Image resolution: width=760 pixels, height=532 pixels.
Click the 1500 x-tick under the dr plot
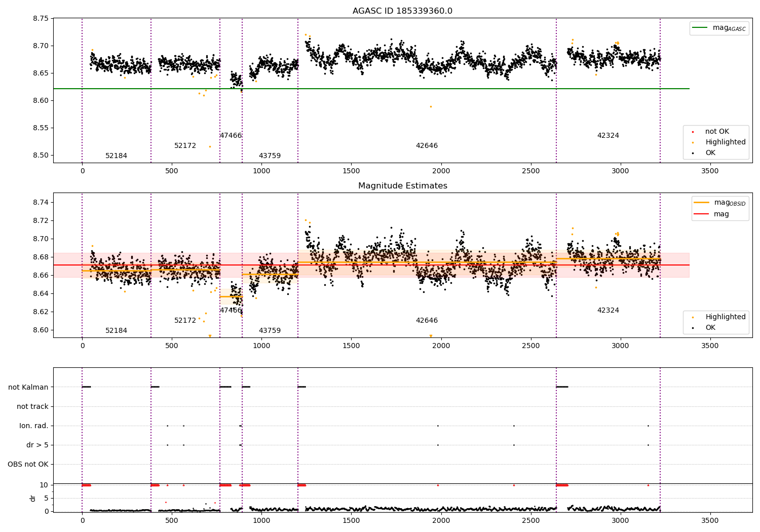point(351,520)
